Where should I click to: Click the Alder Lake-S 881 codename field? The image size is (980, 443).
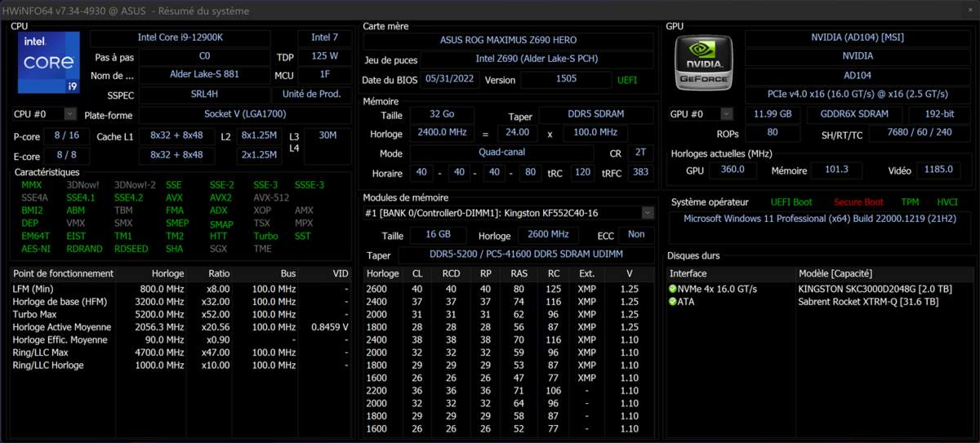[204, 75]
